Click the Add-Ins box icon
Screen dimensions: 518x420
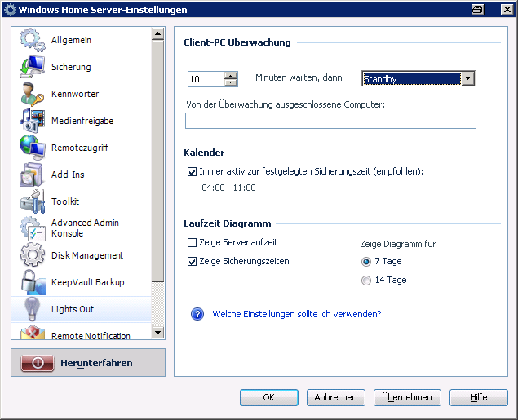pyautogui.click(x=31, y=175)
